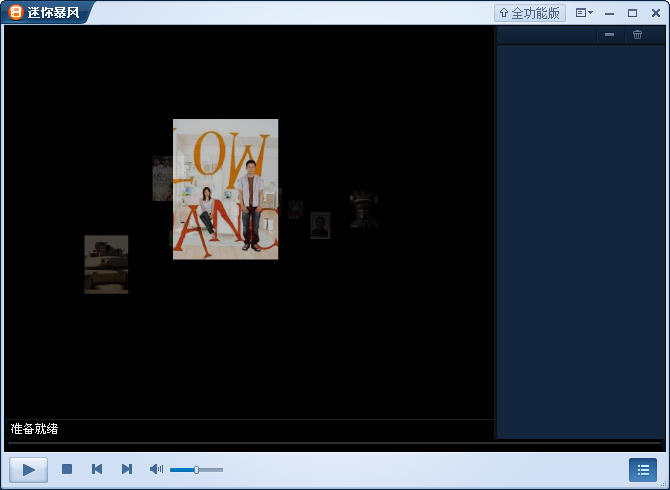Adjust the volume slider

point(197,470)
